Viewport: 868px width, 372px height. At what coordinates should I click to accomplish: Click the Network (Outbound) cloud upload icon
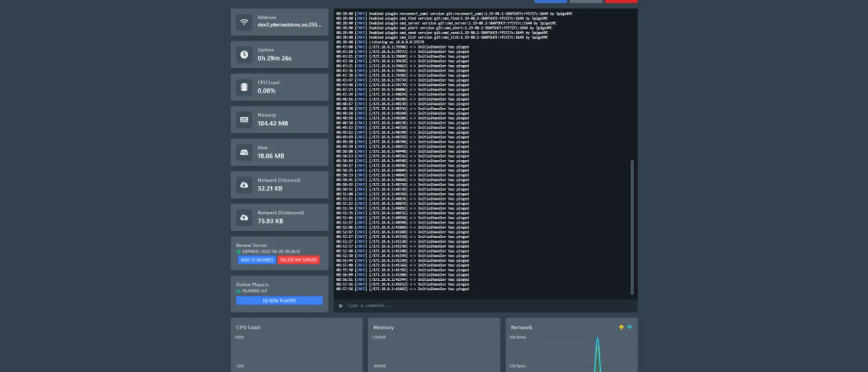pyautogui.click(x=244, y=217)
